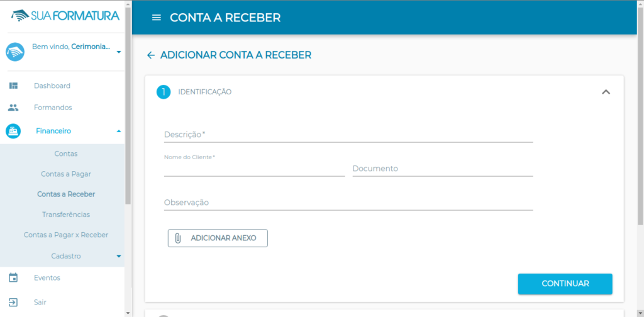This screenshot has width=644, height=317.
Task: Click the main page vertical scrollbar thumb
Action: point(640,116)
